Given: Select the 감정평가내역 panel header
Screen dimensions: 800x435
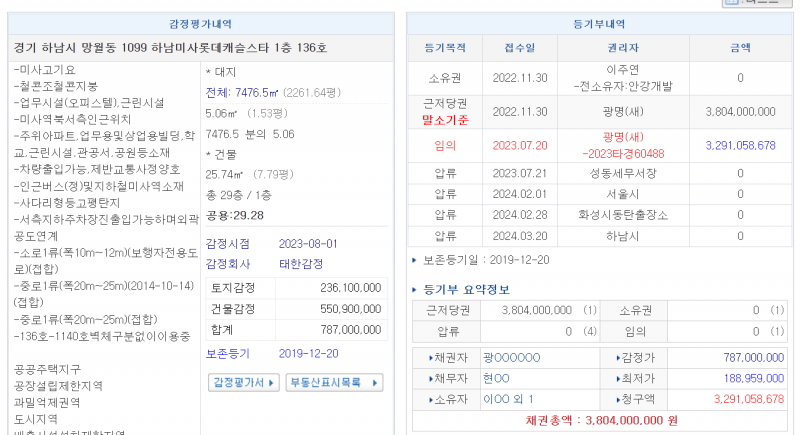Looking at the screenshot, I should click(203, 23).
